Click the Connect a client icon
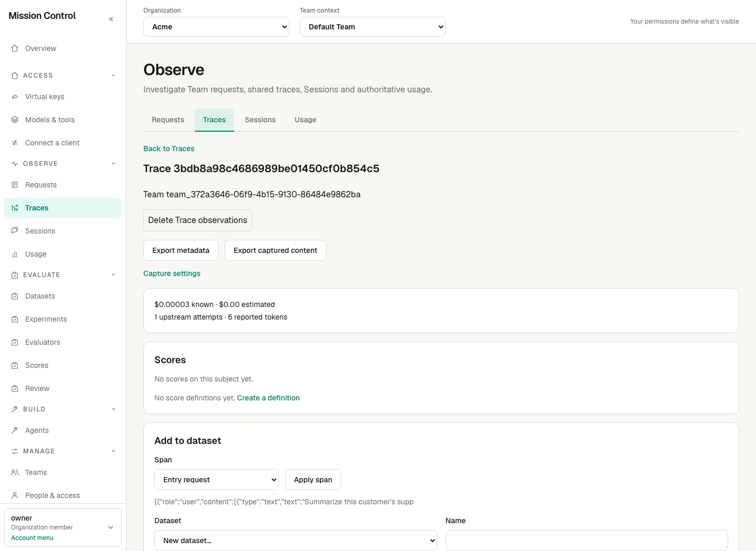 [15, 143]
